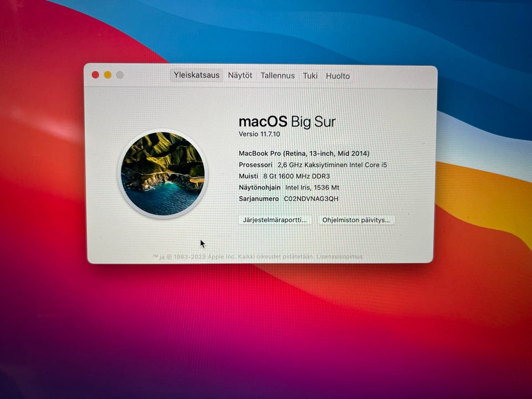Viewport: 532px width, 399px height.
Task: Minimize the window with the yellow button
Action: pos(108,75)
